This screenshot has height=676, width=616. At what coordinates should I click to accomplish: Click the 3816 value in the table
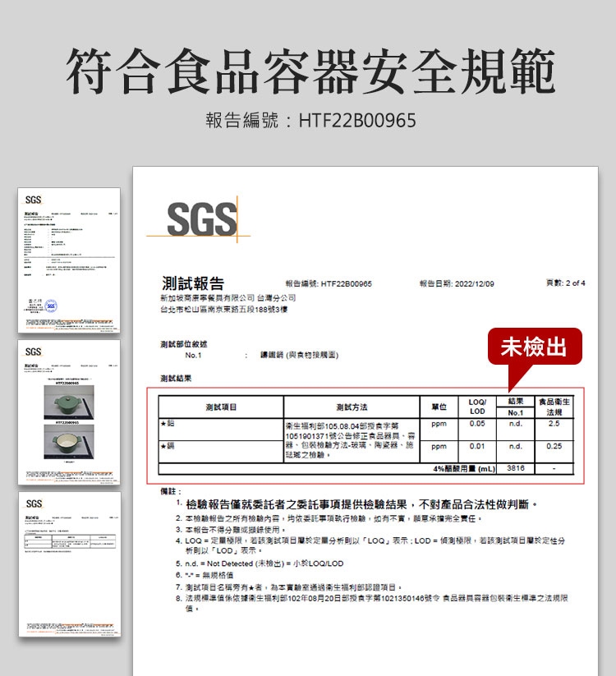(516, 467)
